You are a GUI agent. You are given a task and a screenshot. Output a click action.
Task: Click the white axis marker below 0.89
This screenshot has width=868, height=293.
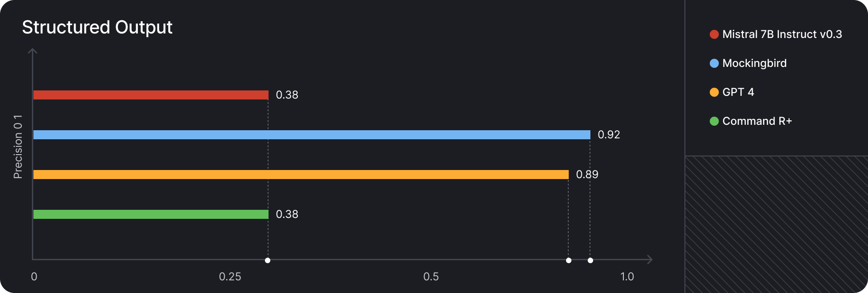568,260
